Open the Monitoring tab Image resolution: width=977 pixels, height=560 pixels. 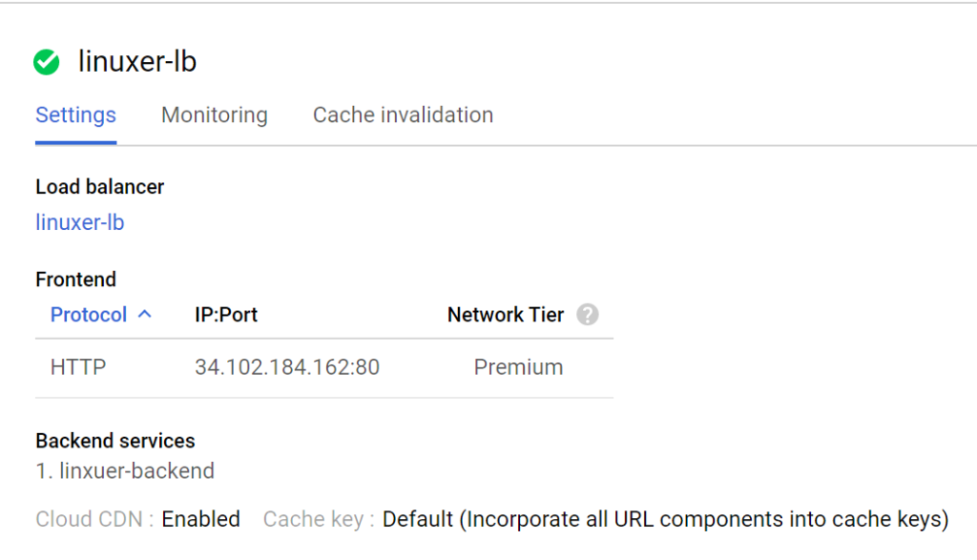tap(214, 115)
